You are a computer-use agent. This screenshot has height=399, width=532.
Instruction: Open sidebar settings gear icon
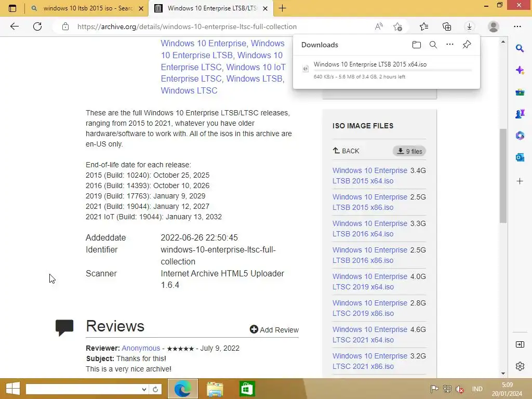tap(520, 366)
